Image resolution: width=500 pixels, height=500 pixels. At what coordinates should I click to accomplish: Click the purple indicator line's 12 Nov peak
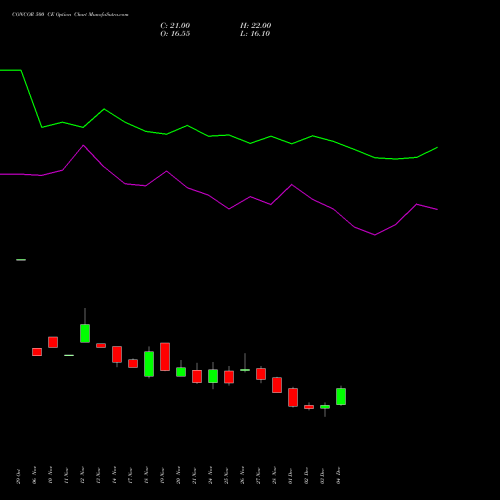(83, 145)
